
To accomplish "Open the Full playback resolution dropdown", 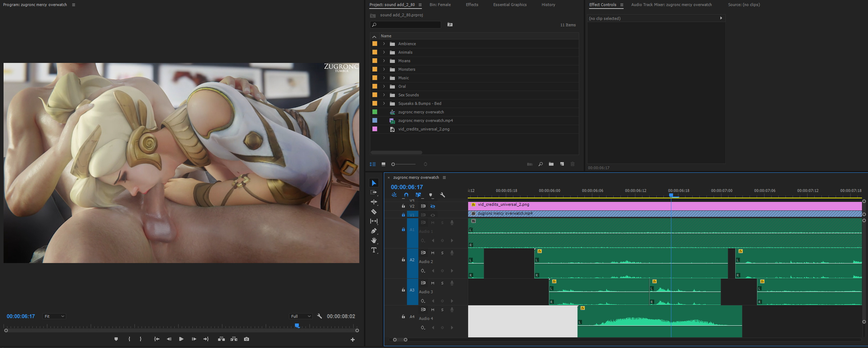I will click(301, 316).
